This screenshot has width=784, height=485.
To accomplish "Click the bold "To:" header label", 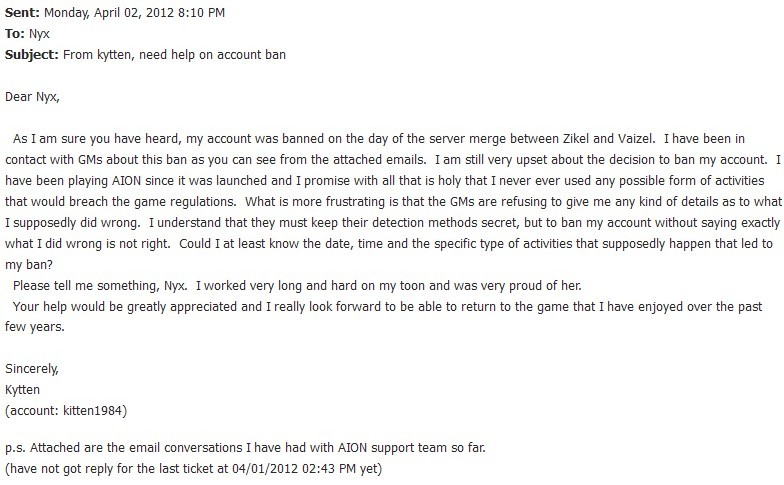I will (14, 34).
